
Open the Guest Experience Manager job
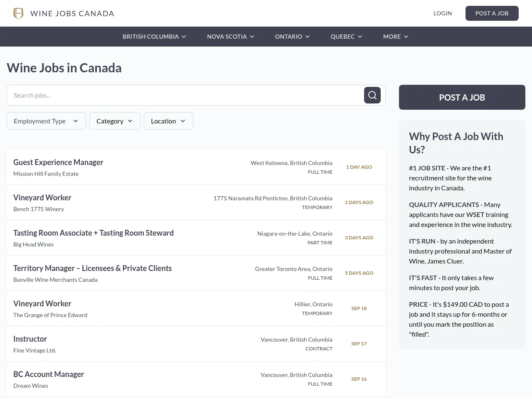tap(196, 167)
